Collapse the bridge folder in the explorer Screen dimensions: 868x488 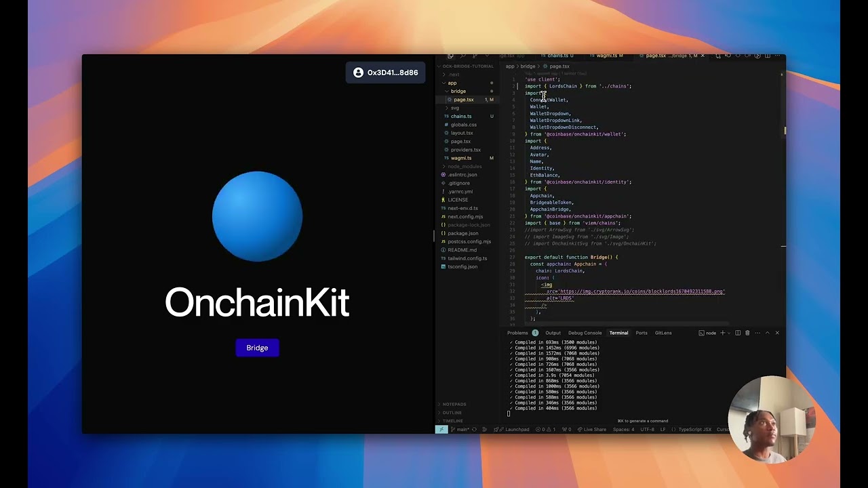tap(458, 91)
